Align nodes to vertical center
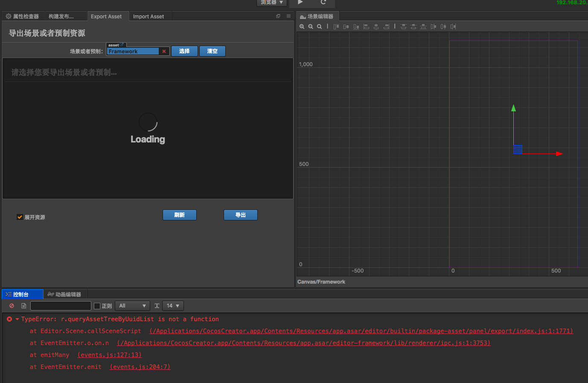This screenshot has width=588, height=383. (346, 26)
